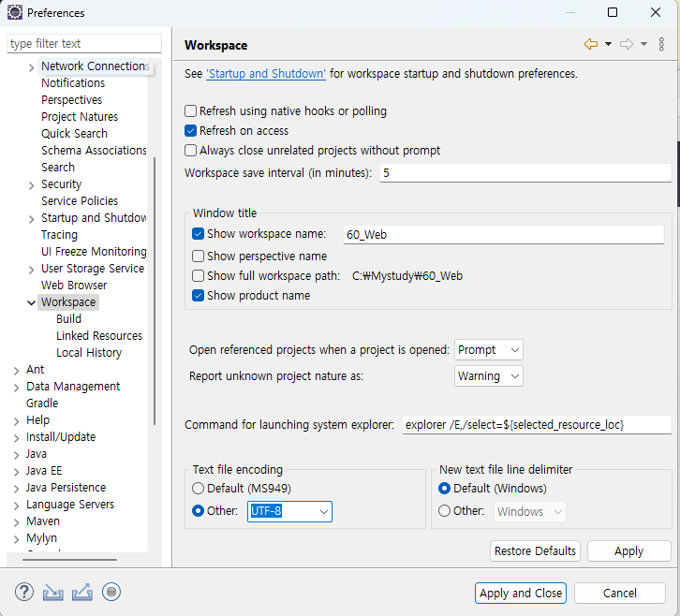Enable Refresh using native hooks or polling
Viewport: 680px width, 616px height.
tap(190, 111)
